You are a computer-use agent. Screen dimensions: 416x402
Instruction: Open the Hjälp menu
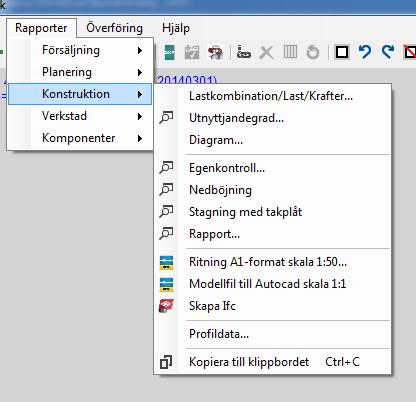(176, 28)
